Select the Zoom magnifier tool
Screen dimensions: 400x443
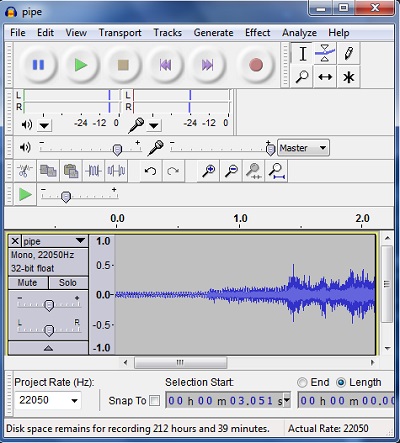302,77
